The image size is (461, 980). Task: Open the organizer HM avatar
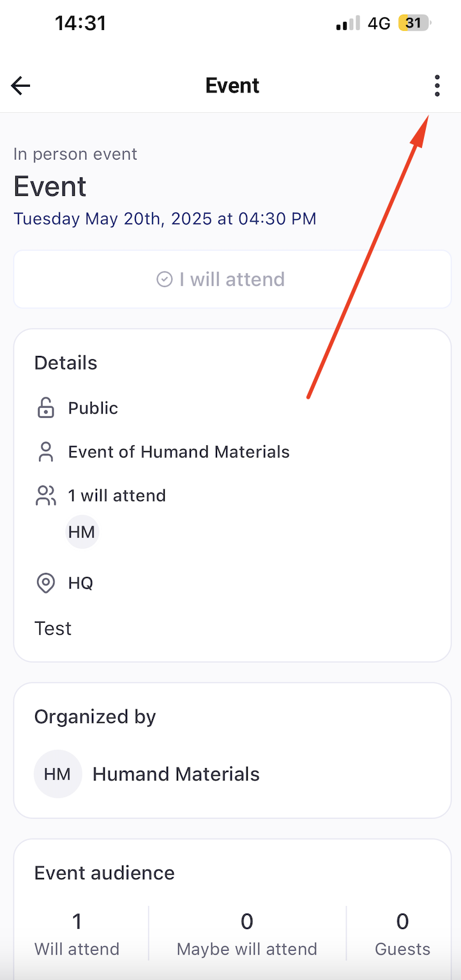(57, 774)
